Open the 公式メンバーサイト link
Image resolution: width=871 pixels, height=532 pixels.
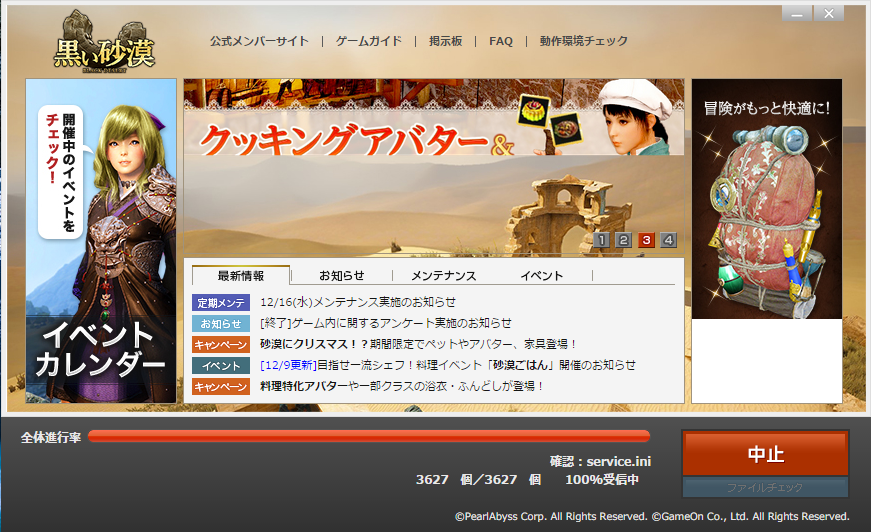pyautogui.click(x=259, y=41)
